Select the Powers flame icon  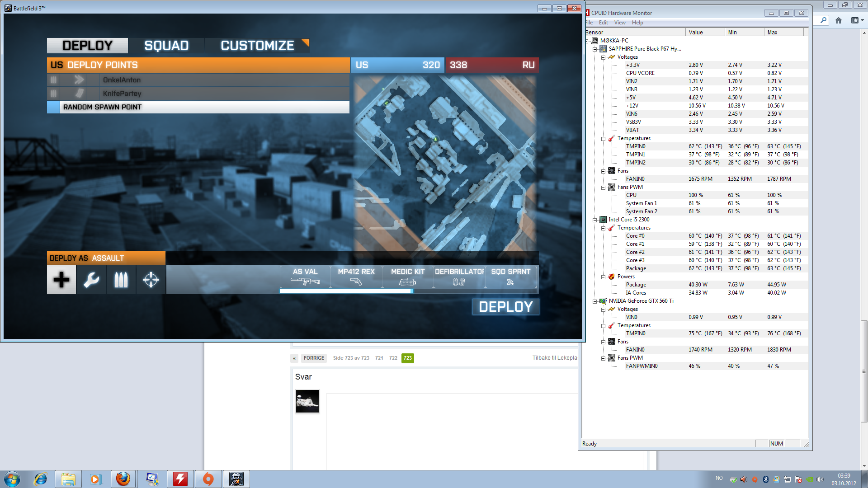pyautogui.click(x=612, y=277)
